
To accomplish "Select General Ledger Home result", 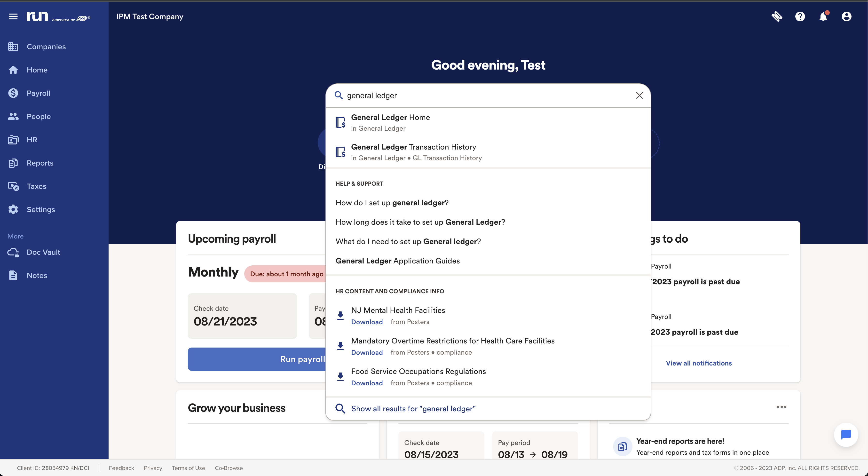I will [488, 122].
